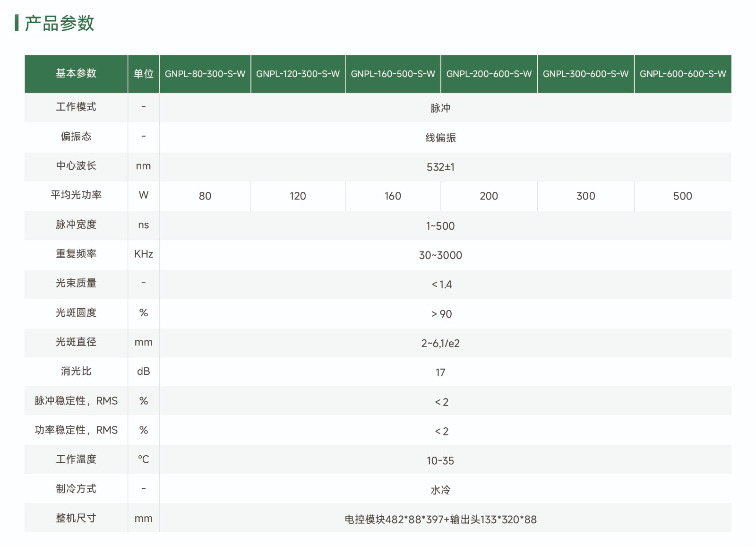Click the GNPL-200-600-S-W column header
This screenshot has height=546, width=756.
[489, 74]
